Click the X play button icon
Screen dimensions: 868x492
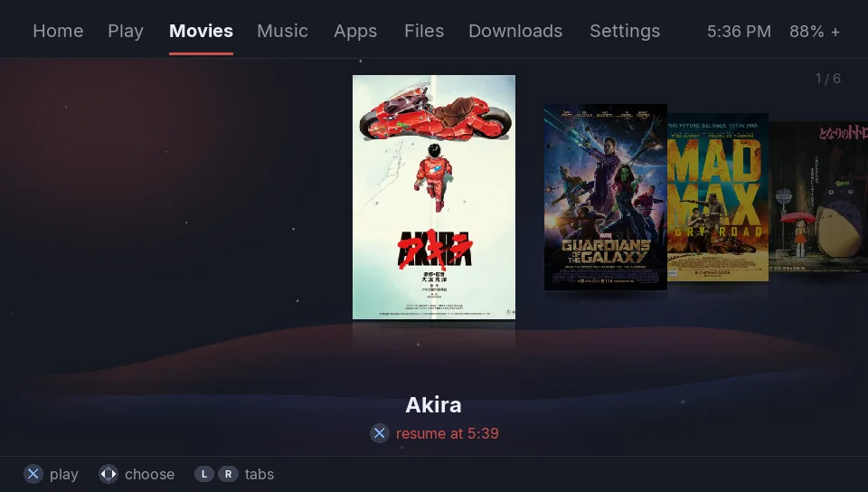[33, 474]
